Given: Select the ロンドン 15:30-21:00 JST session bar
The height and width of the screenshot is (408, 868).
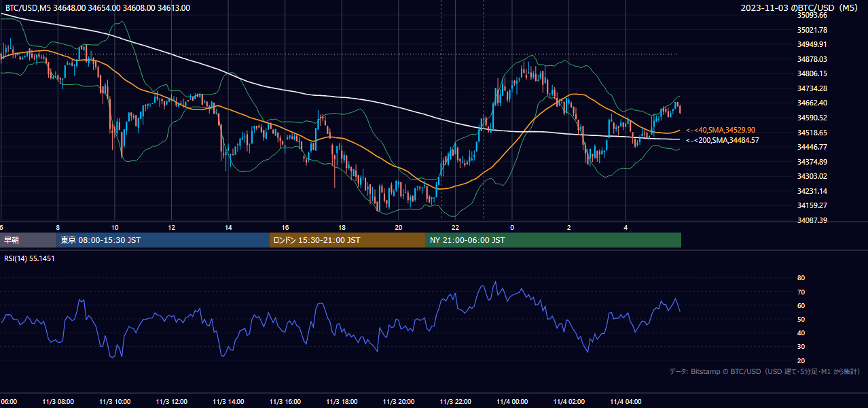Looking at the screenshot, I should click(348, 240).
